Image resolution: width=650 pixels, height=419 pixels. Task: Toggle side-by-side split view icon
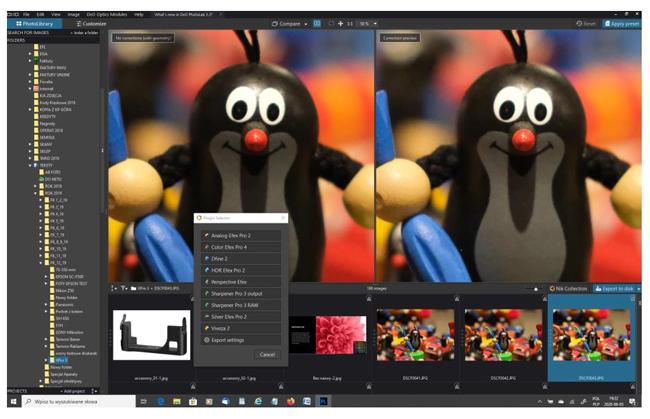coord(317,24)
